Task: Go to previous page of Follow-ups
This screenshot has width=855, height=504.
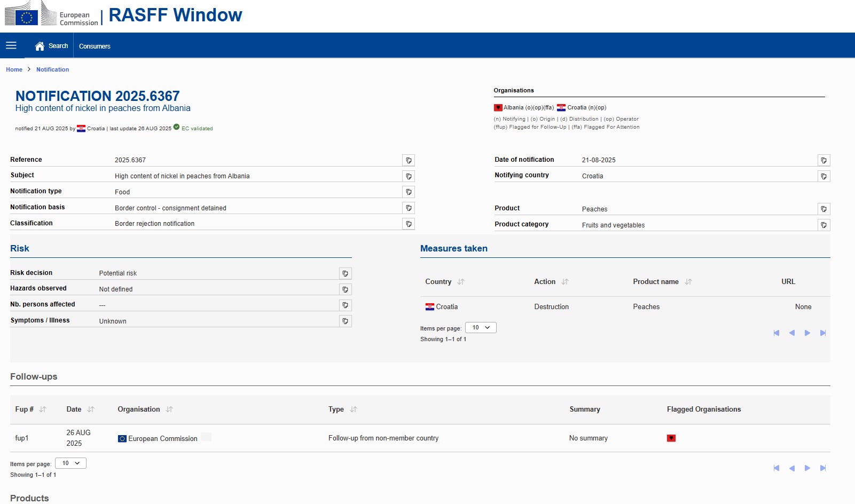Action: click(x=792, y=468)
